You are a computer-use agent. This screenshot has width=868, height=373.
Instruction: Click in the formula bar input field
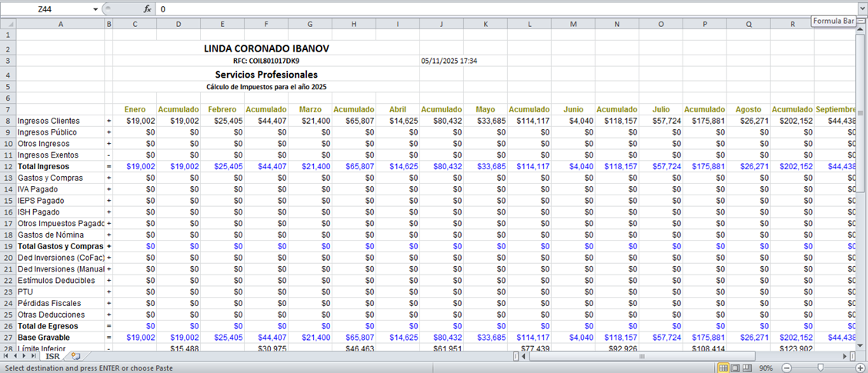pos(462,9)
